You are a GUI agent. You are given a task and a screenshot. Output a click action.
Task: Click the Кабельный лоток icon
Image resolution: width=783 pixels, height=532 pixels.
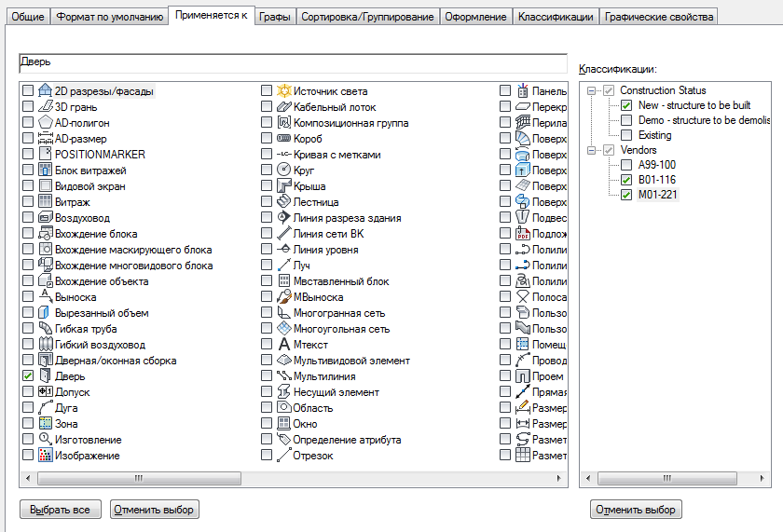[284, 106]
